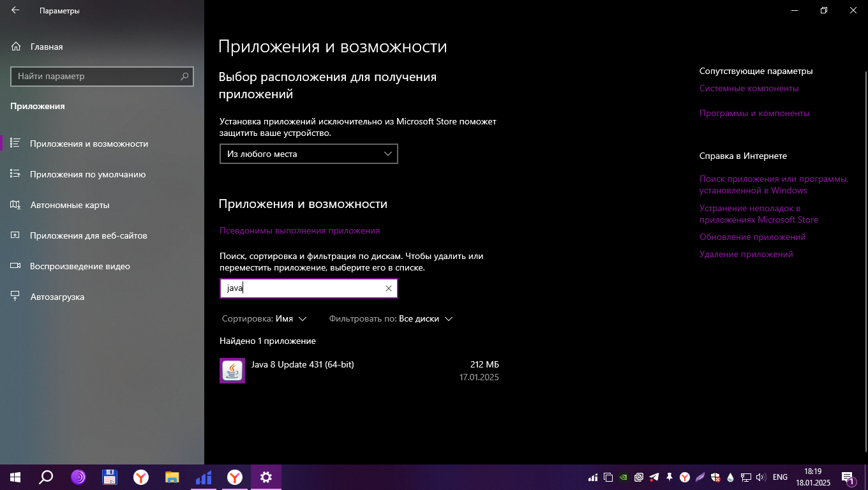The image size is (868, 490).
Task: Open Псевдонимы выполнения приложения link
Action: 299,230
